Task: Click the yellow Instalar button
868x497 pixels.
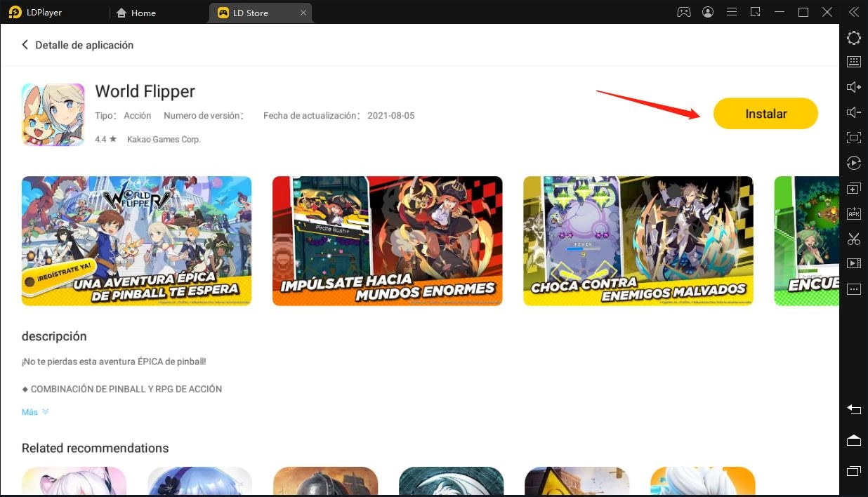Action: 765,114
